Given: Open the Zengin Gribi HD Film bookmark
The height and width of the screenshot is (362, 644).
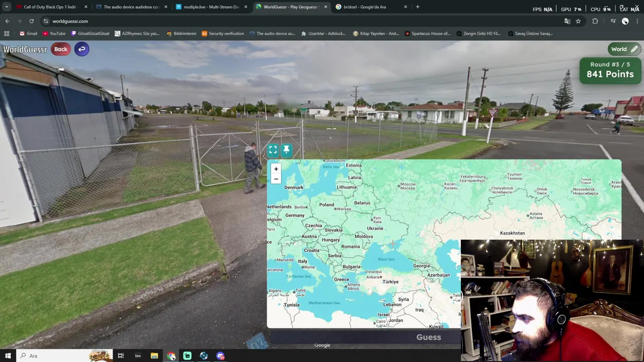Looking at the screenshot, I should 478,34.
